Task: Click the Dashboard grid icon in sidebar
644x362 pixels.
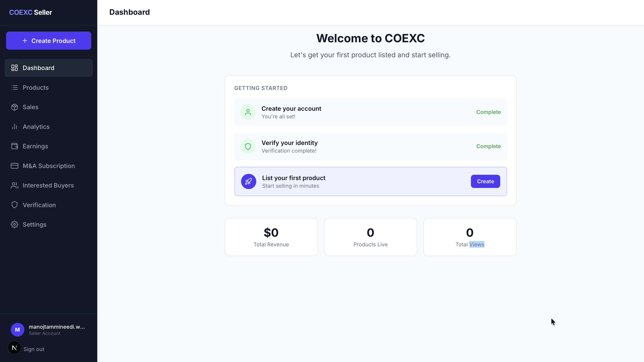Action: click(x=15, y=68)
